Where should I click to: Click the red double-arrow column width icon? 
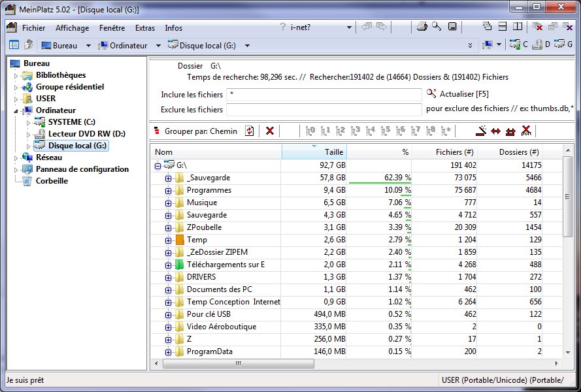pos(495,131)
